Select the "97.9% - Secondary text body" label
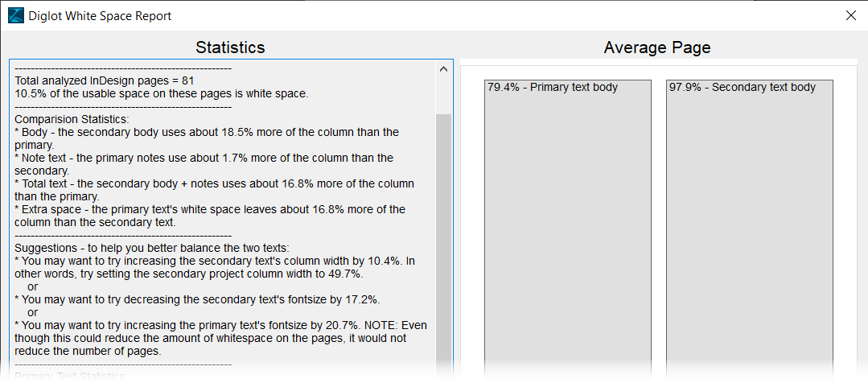 [x=742, y=87]
